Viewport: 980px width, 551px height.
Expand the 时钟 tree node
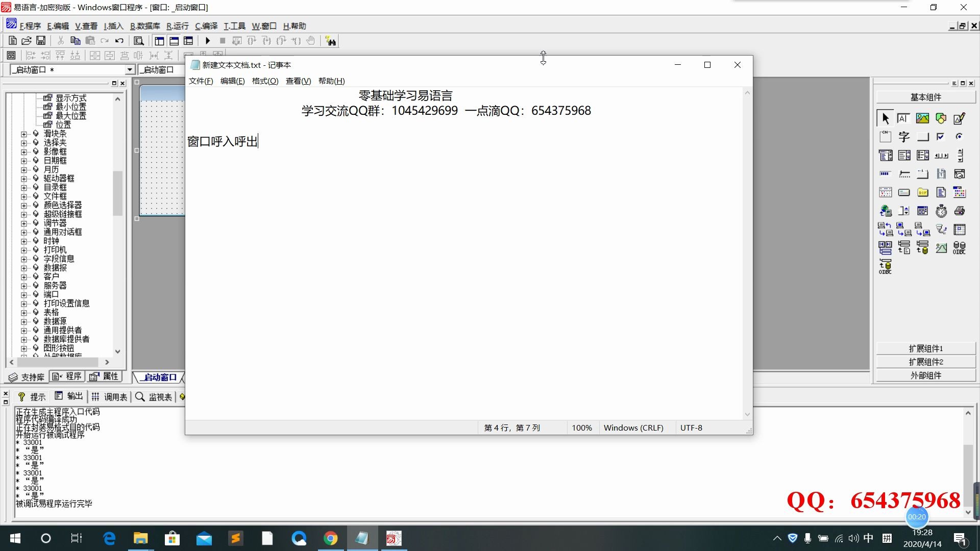coord(24,241)
